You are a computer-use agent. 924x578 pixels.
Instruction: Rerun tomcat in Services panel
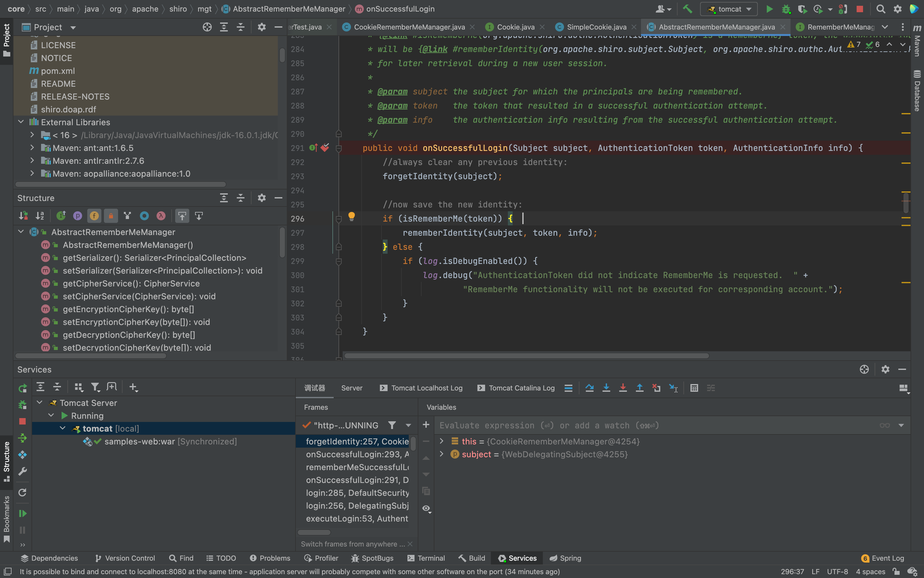(22, 389)
